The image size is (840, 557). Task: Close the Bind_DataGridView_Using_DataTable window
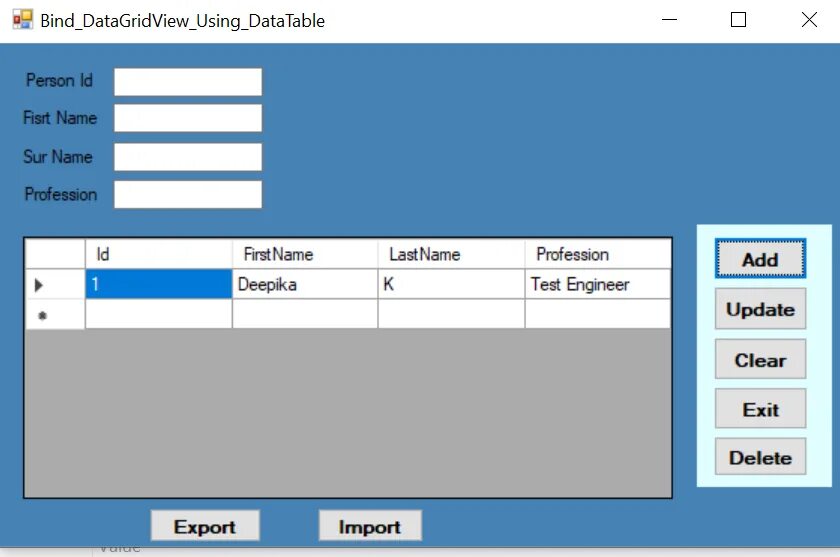(809, 20)
